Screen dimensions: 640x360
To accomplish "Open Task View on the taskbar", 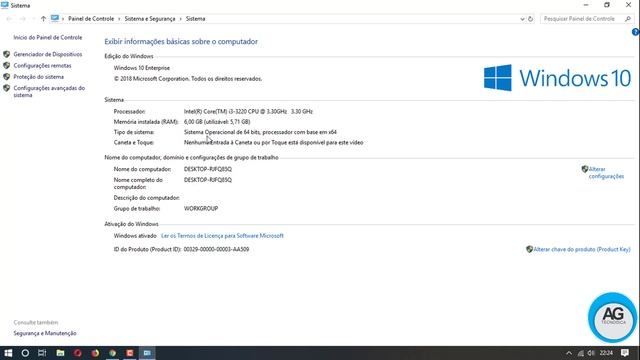I will tap(42, 353).
